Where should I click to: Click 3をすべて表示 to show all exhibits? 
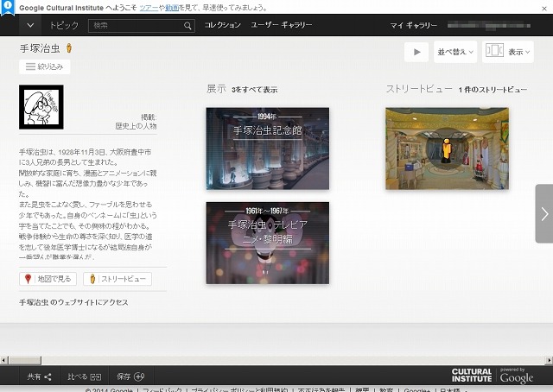(255, 90)
